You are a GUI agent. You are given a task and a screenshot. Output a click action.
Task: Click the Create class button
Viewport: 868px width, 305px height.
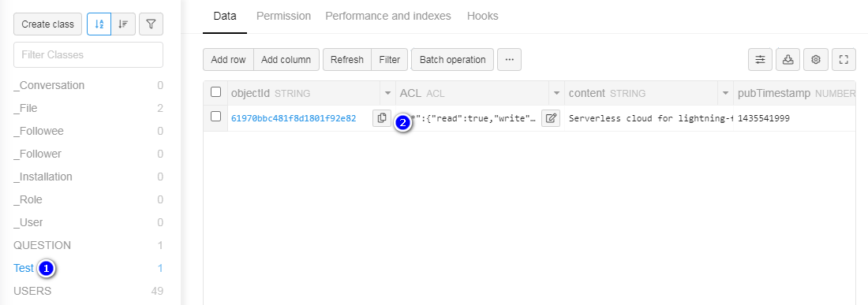point(47,24)
